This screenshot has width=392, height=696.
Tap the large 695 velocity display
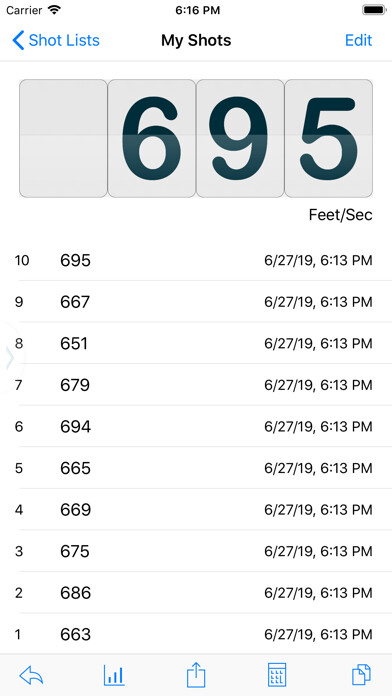point(196,138)
